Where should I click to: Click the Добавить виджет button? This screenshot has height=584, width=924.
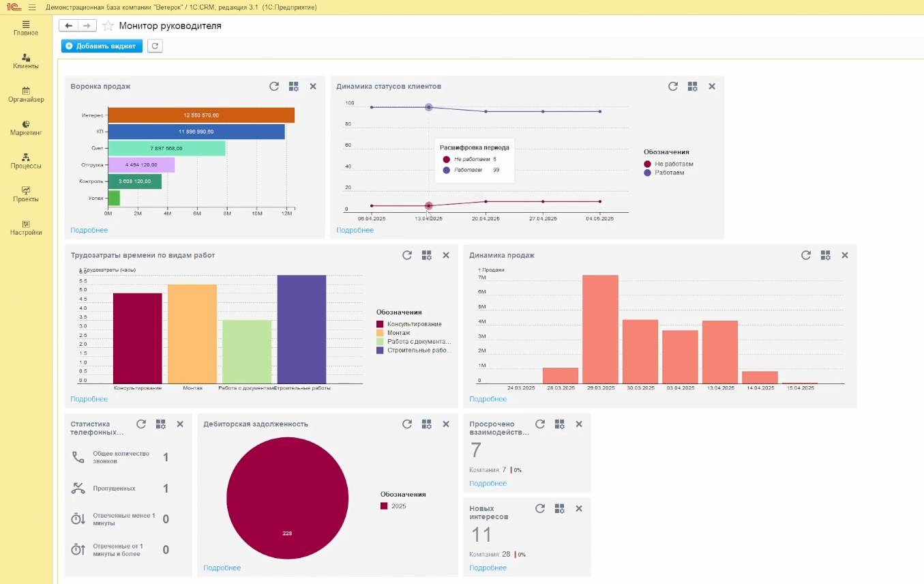pos(102,46)
